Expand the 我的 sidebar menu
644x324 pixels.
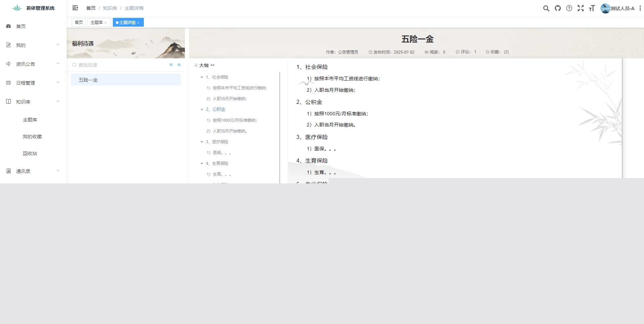point(58,45)
